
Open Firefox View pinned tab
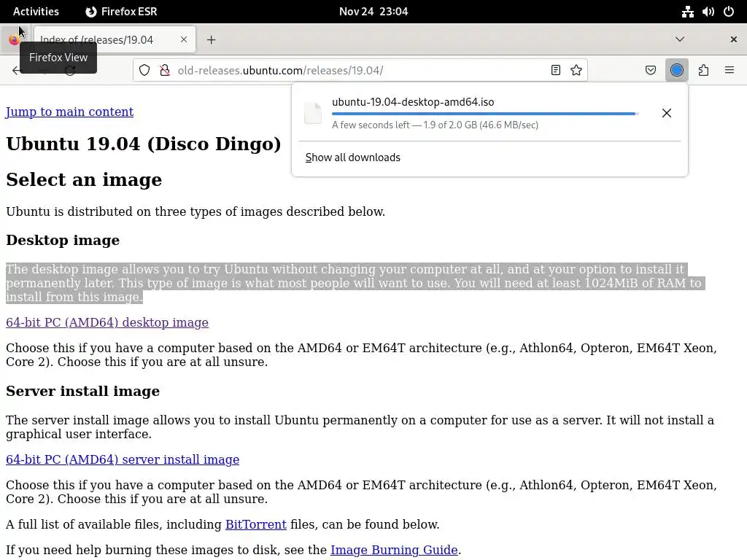(x=15, y=39)
